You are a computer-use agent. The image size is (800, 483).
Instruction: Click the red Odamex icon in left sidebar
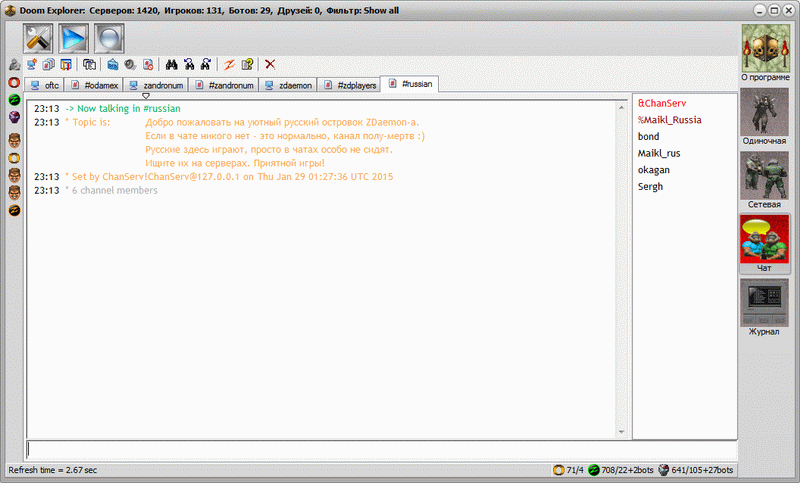[x=14, y=82]
